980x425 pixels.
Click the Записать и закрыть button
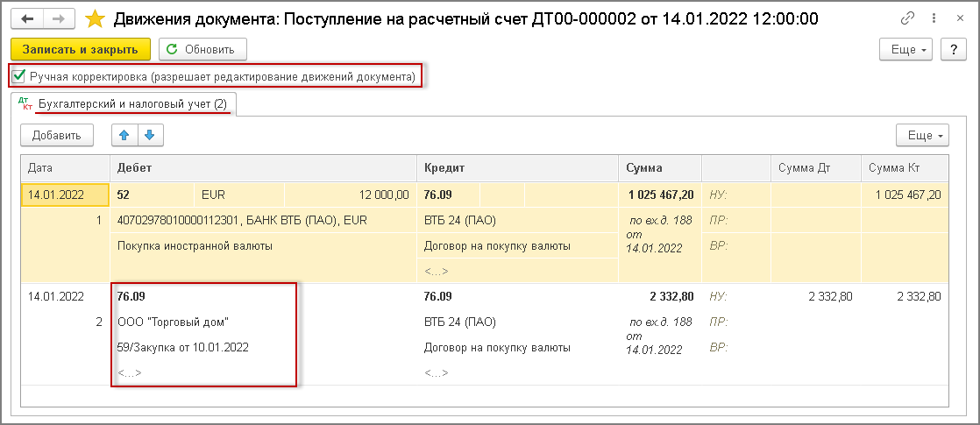81,50
